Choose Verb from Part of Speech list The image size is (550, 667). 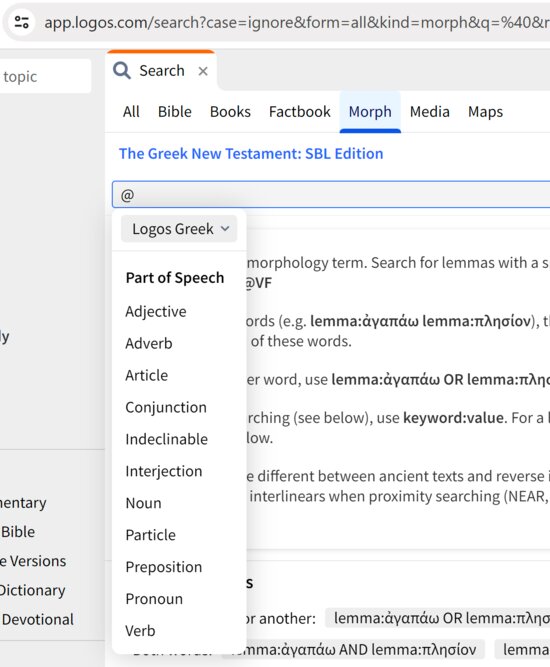pos(140,631)
